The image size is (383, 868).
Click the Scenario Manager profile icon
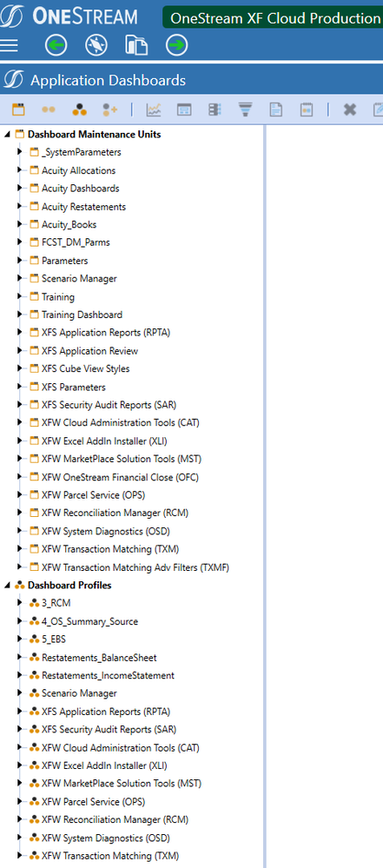point(35,693)
